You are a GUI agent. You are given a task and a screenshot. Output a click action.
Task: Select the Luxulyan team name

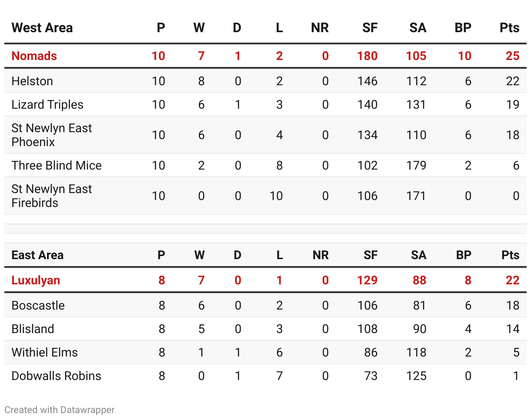[36, 280]
